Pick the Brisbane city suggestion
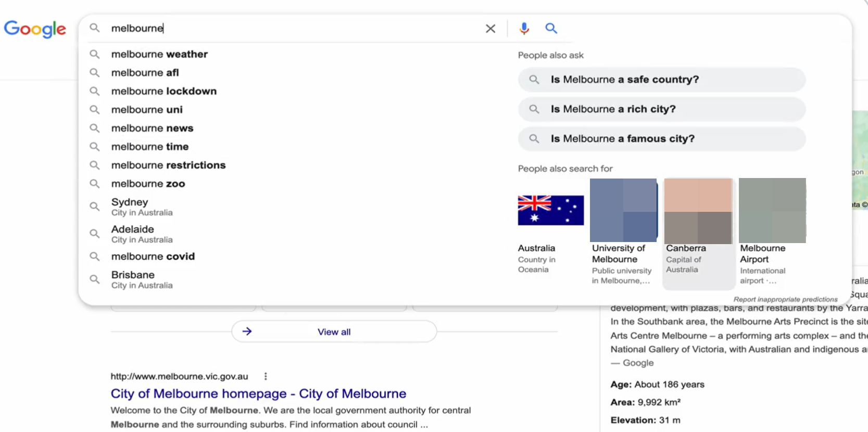 coord(142,279)
